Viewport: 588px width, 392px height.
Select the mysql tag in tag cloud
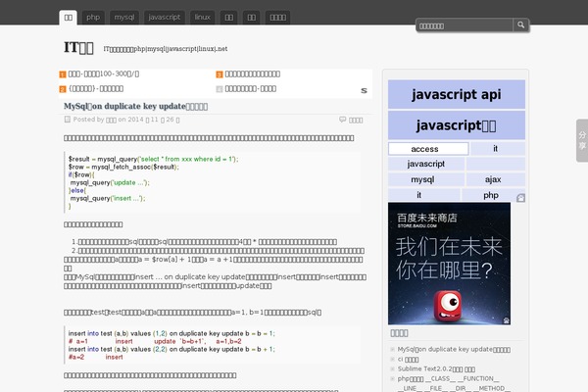click(x=426, y=179)
